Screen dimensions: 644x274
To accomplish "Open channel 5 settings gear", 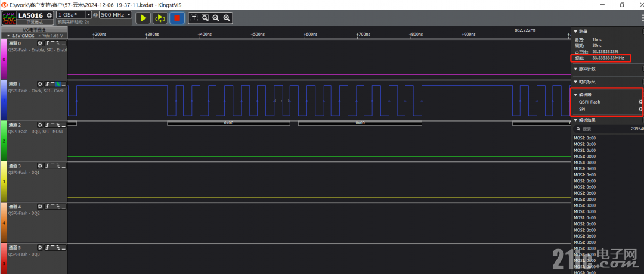I will click(41, 247).
